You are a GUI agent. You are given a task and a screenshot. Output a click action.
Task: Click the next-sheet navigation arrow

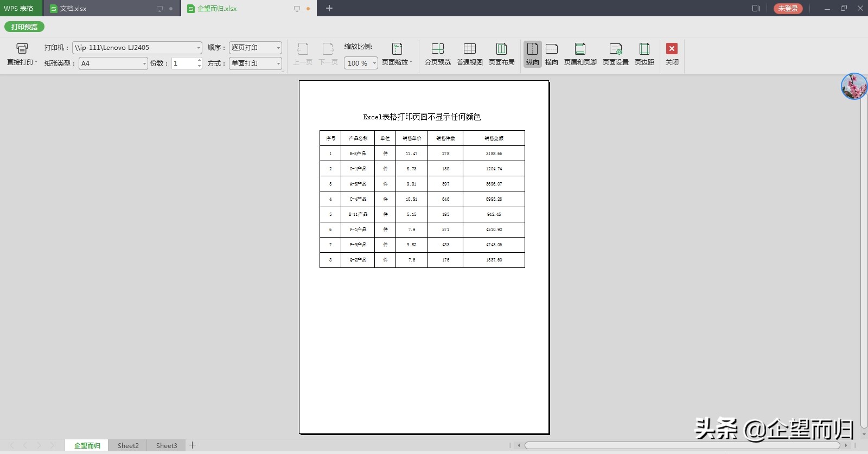point(39,445)
